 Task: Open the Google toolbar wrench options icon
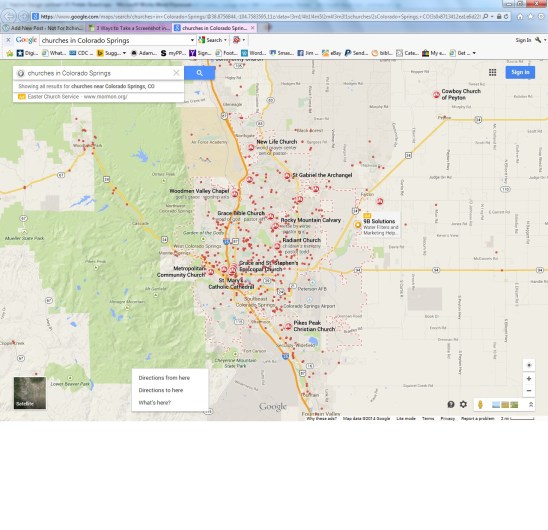pyautogui.click(x=538, y=40)
